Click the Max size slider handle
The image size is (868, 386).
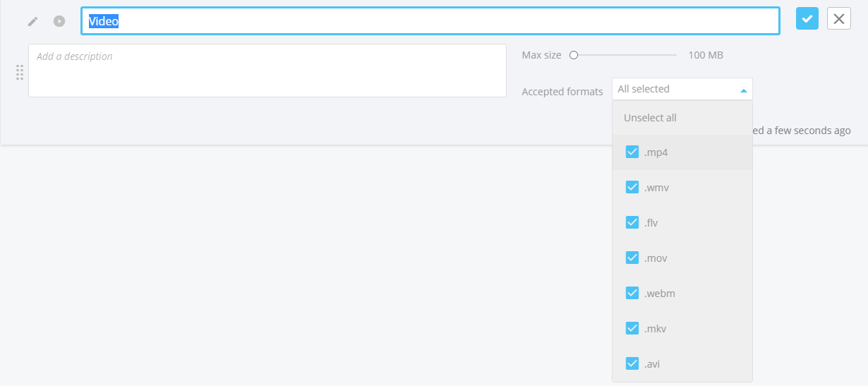tap(574, 55)
